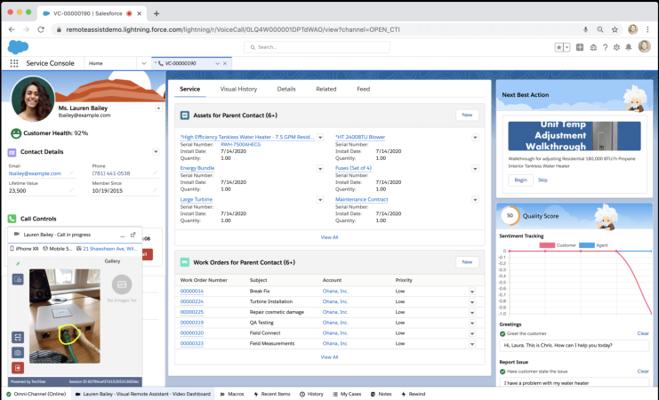
Task: Open the Related tab
Action: (x=326, y=89)
